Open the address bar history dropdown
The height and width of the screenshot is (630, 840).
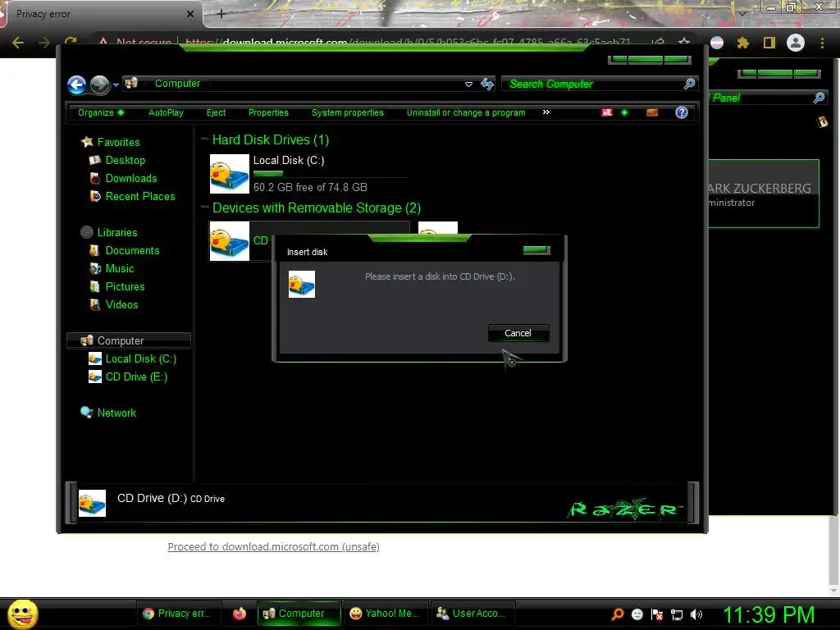coord(468,84)
